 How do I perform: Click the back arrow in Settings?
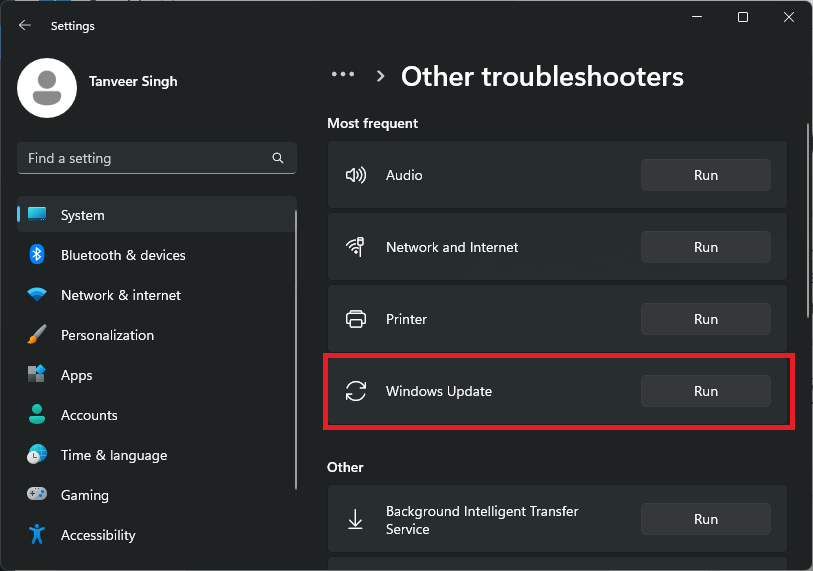click(24, 25)
